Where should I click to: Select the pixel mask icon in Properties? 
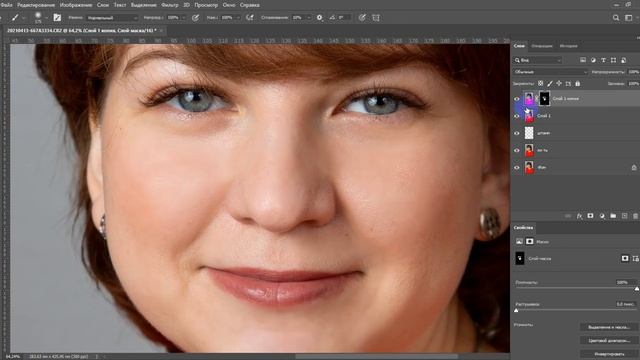click(625, 258)
